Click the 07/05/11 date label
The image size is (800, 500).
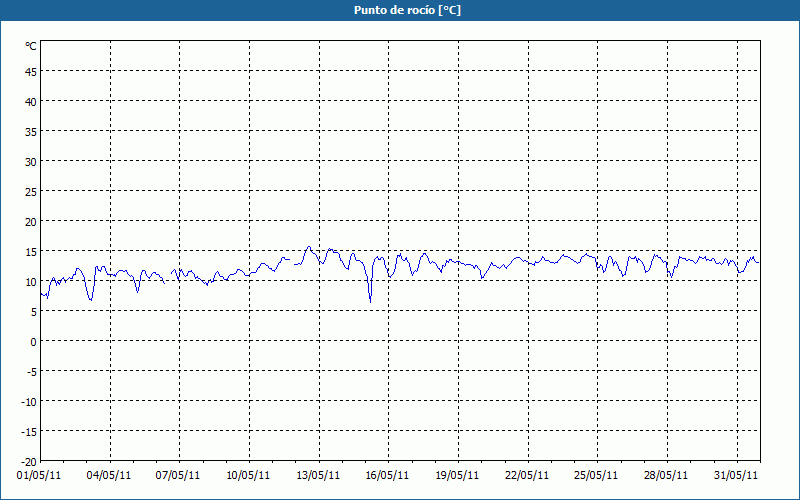click(178, 476)
